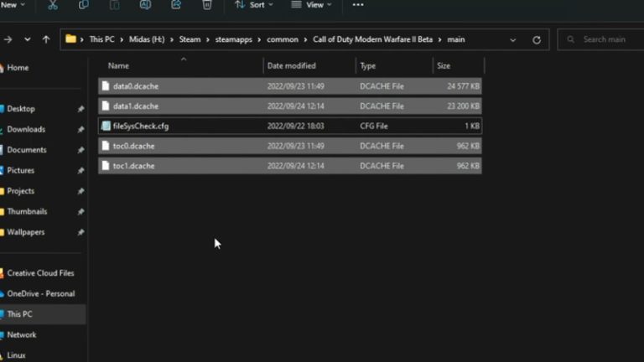Navigate to common folder in address bar
Image resolution: width=644 pixels, height=362 pixels.
pyautogui.click(x=283, y=39)
